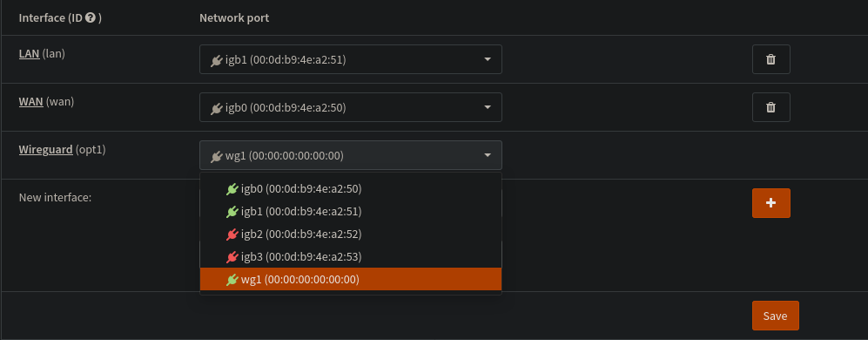
Task: Open the LAN network port dropdown
Action: (x=350, y=59)
